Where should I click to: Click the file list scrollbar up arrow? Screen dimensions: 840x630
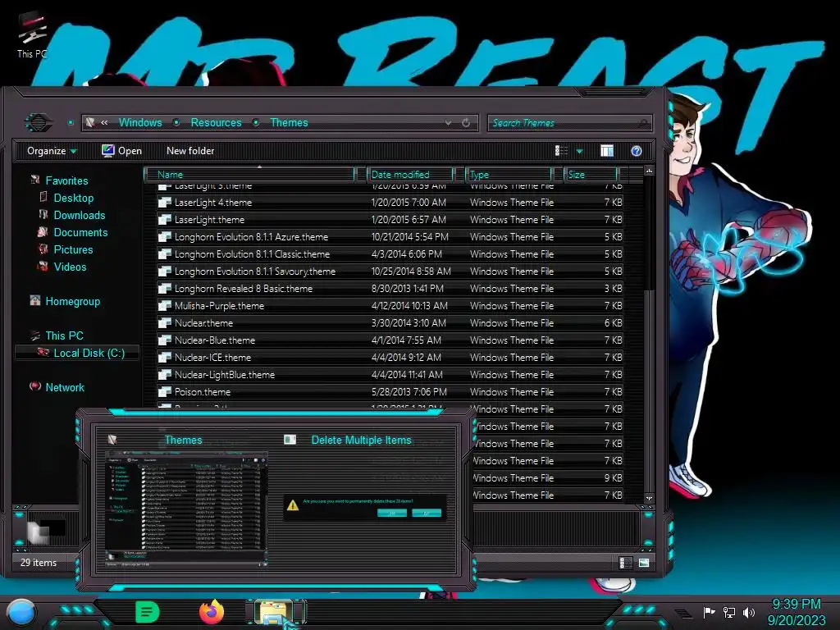click(649, 171)
